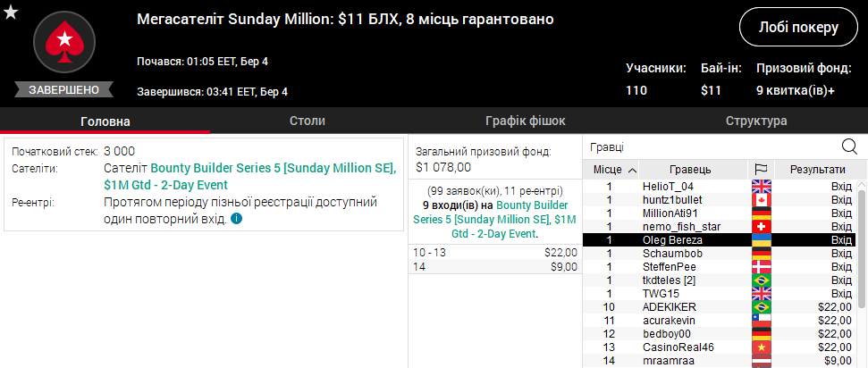Image resolution: width=868 pixels, height=368 pixels.
Task: Click the Лобі покеру button
Action: [x=798, y=27]
